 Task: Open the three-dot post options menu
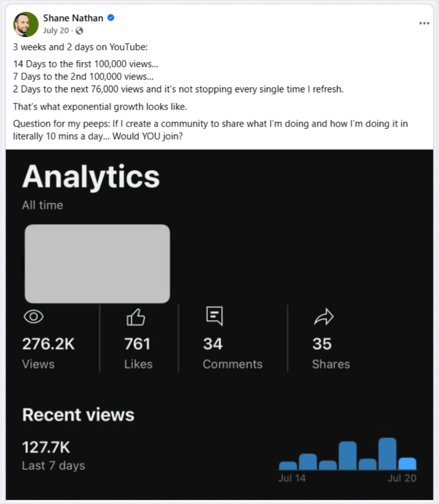[x=424, y=23]
